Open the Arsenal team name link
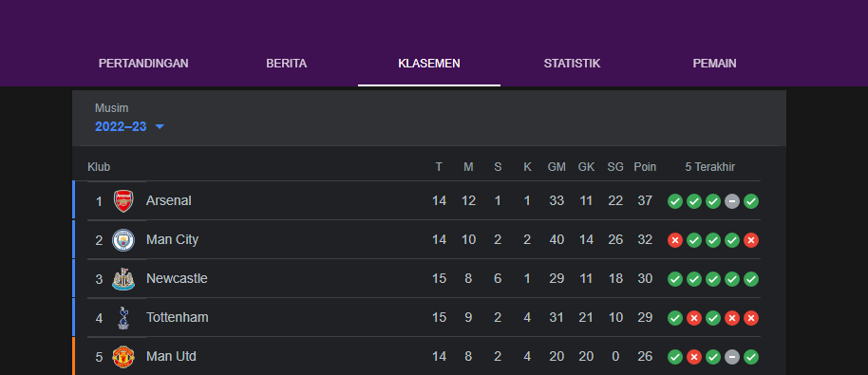 (169, 200)
